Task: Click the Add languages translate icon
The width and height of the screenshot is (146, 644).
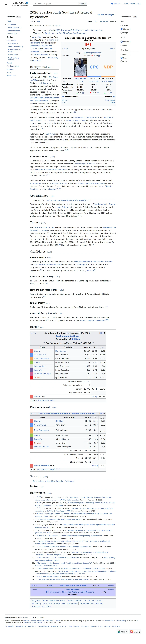Action: (99, 15)
